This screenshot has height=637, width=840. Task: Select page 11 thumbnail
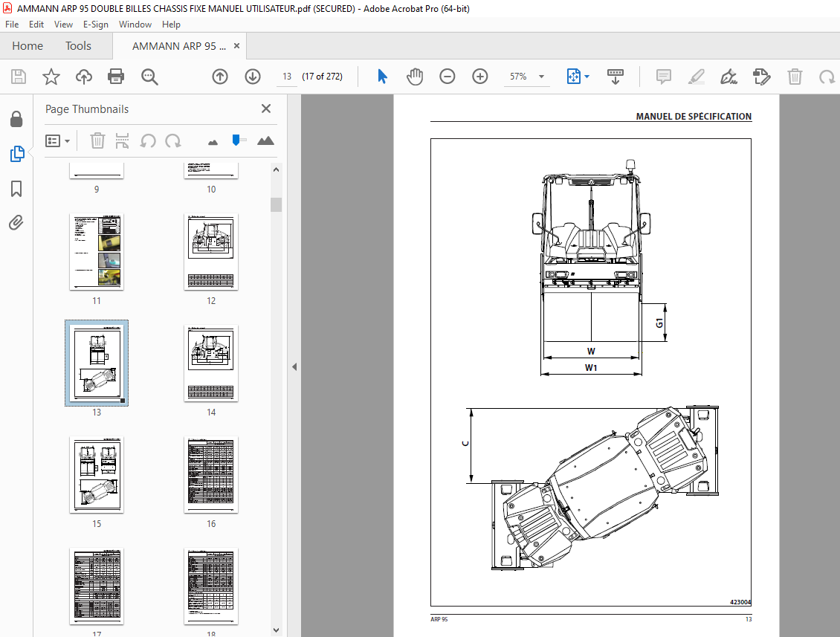tap(97, 252)
